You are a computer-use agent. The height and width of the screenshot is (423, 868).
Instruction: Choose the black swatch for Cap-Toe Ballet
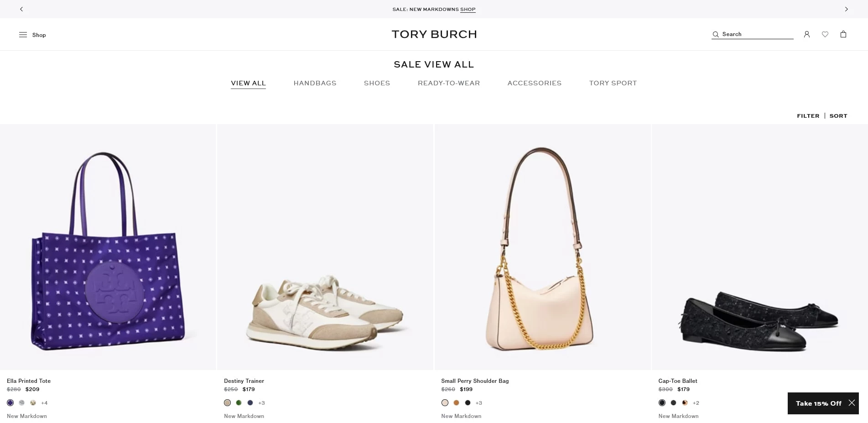click(x=662, y=403)
